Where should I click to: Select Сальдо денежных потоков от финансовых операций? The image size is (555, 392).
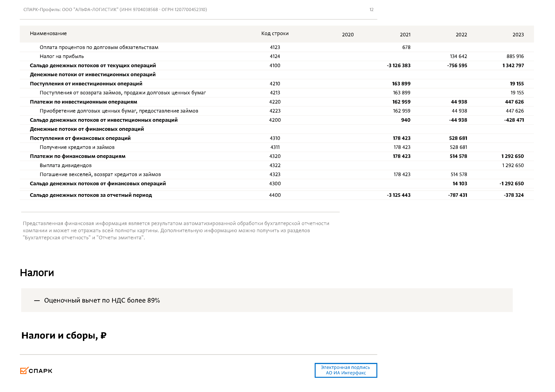(x=98, y=184)
